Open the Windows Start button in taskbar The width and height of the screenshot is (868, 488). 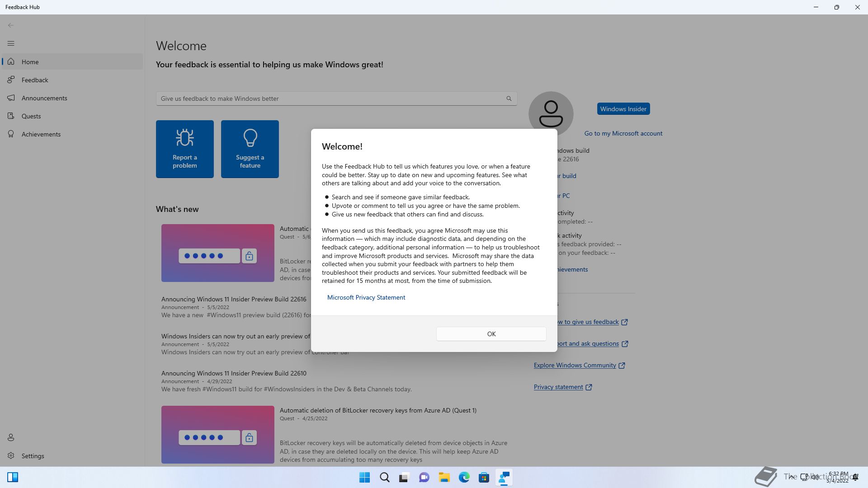(x=364, y=477)
